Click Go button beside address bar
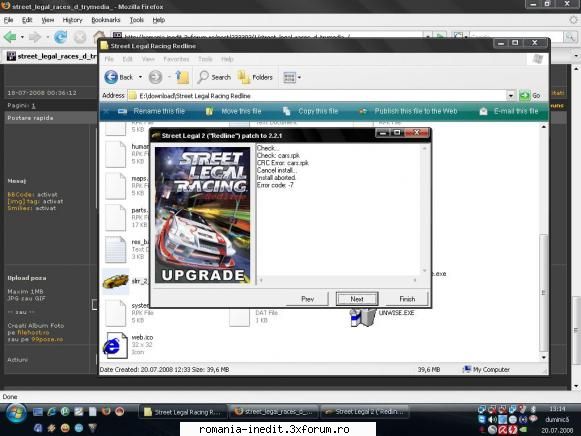The image size is (581, 436). click(x=530, y=96)
